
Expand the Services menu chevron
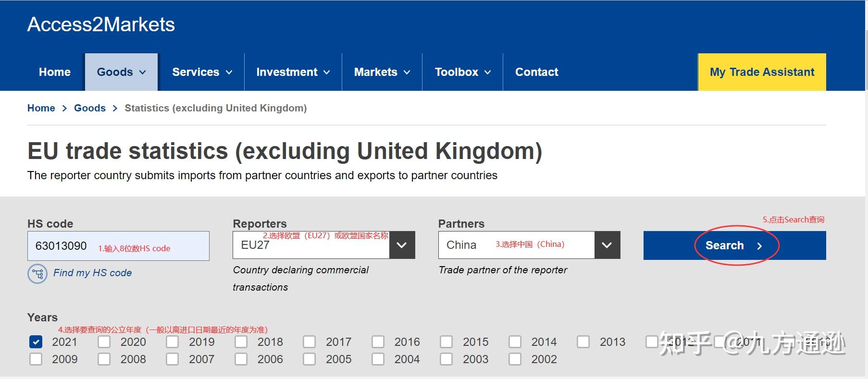tap(229, 73)
